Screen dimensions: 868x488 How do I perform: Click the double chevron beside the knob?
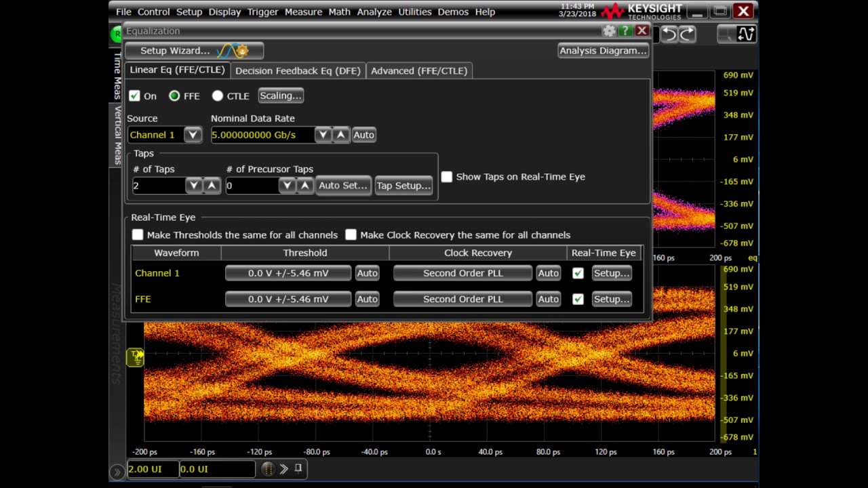283,469
